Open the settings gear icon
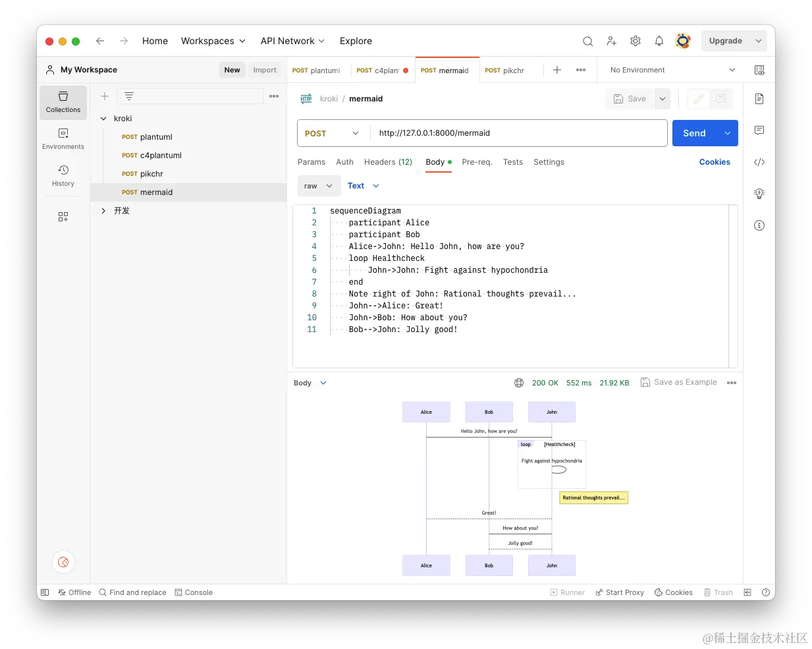This screenshot has width=812, height=649. tap(636, 41)
